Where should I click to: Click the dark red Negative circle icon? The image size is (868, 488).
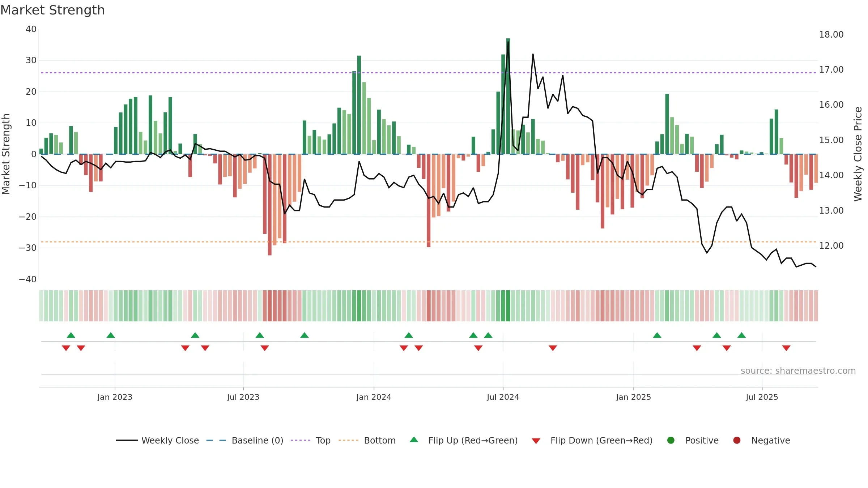click(x=737, y=440)
